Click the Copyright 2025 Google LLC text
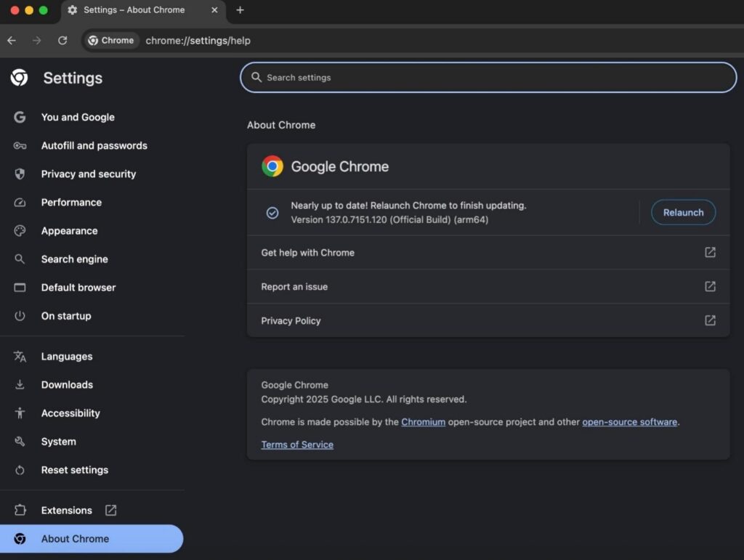The image size is (744, 560). [364, 399]
